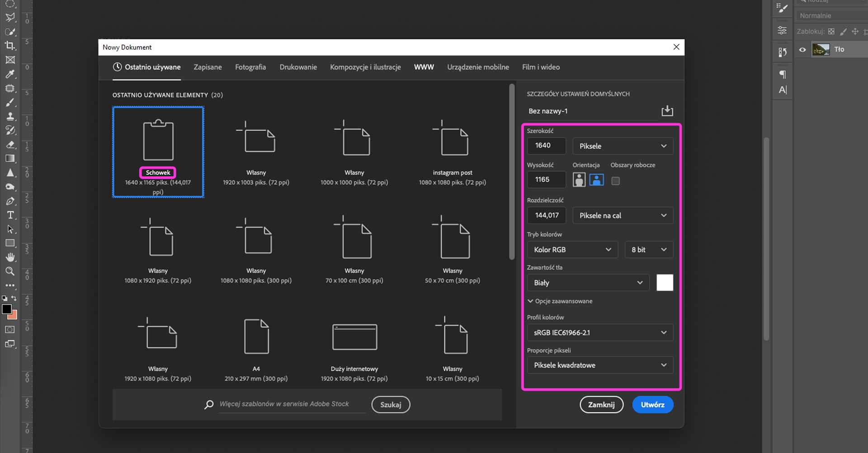
Task: Click the save preset icon beside Bez nazwy-1
Action: (667, 111)
